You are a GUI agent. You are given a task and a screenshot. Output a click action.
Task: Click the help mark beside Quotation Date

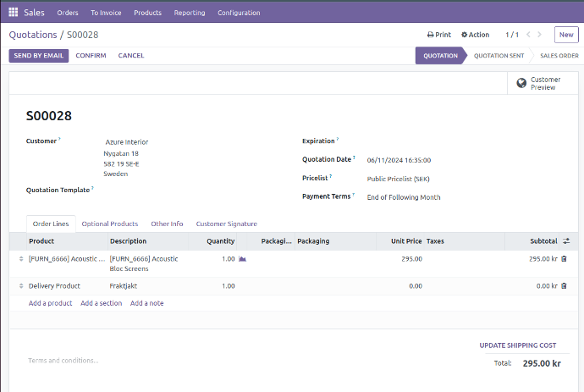(354, 157)
